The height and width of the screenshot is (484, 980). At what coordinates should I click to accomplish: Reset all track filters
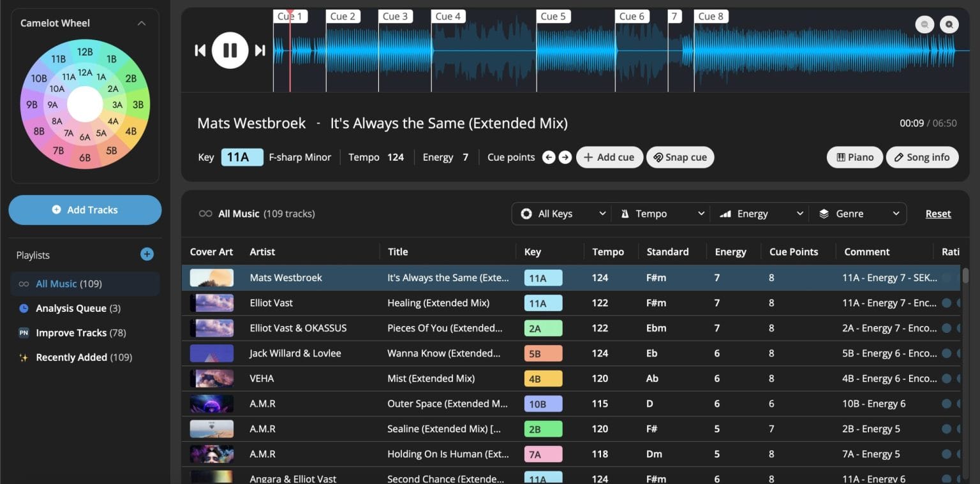point(938,214)
